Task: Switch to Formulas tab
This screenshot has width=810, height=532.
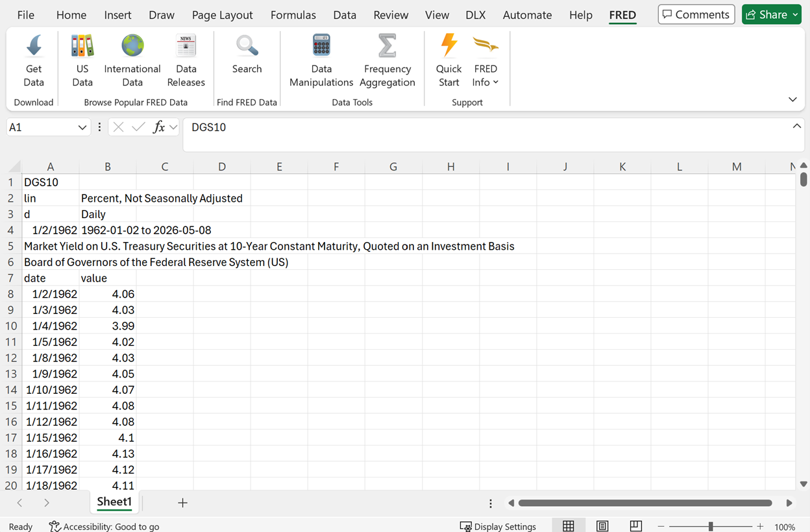Action: 293,15
